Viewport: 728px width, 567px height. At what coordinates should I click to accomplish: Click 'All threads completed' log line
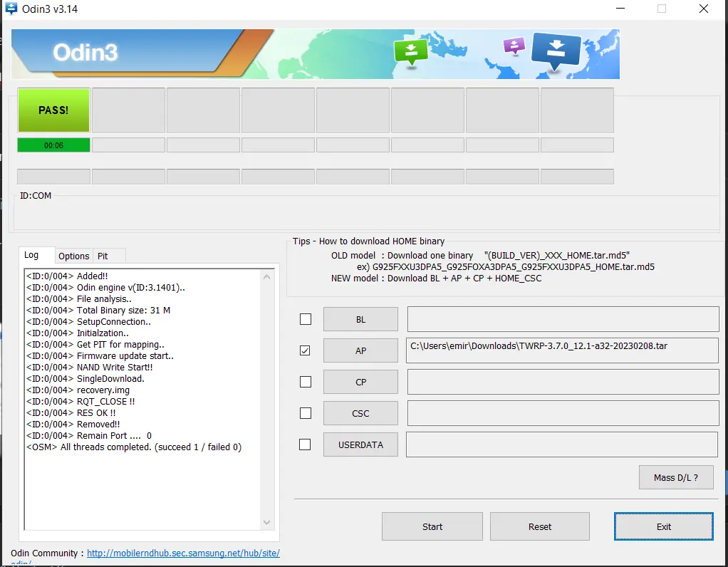tap(134, 447)
